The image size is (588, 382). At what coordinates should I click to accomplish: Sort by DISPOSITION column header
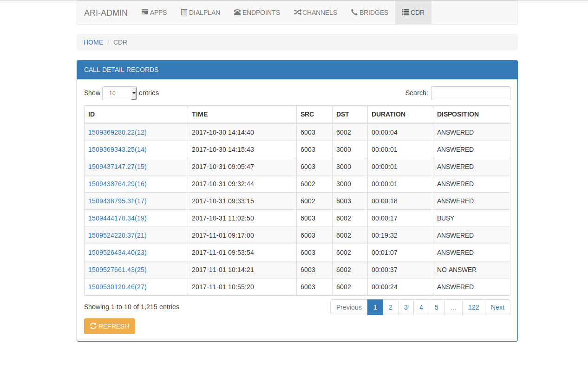tap(471, 114)
